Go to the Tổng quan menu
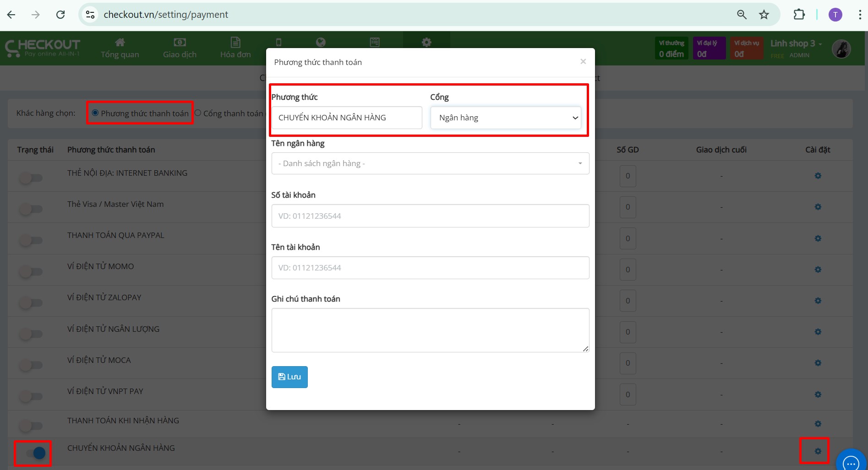 pos(120,48)
